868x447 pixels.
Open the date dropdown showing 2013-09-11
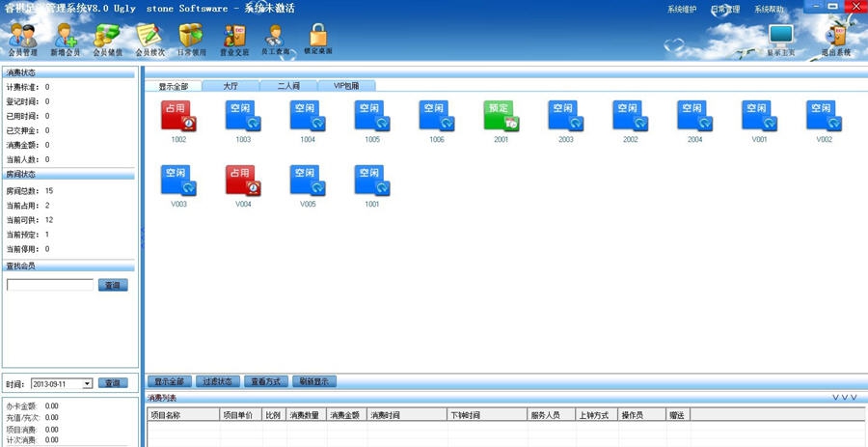coord(87,383)
